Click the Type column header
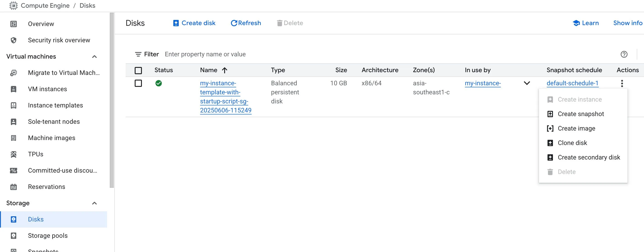644x252 pixels. click(278, 70)
